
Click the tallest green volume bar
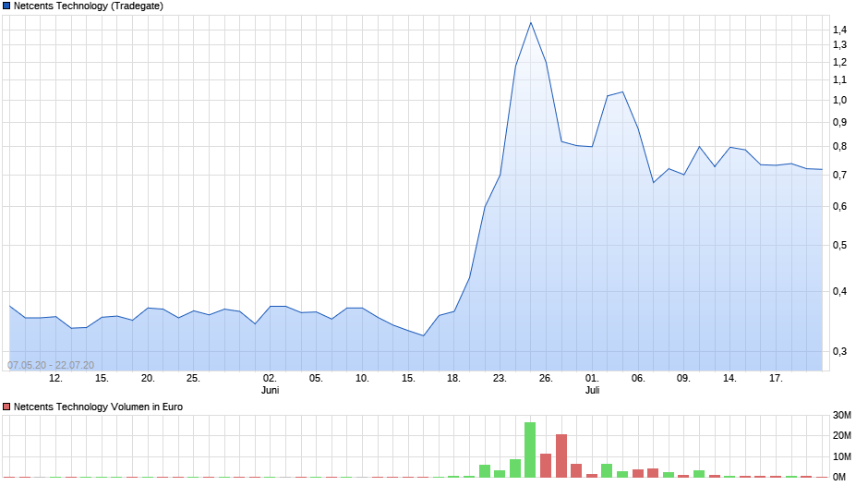[530, 449]
